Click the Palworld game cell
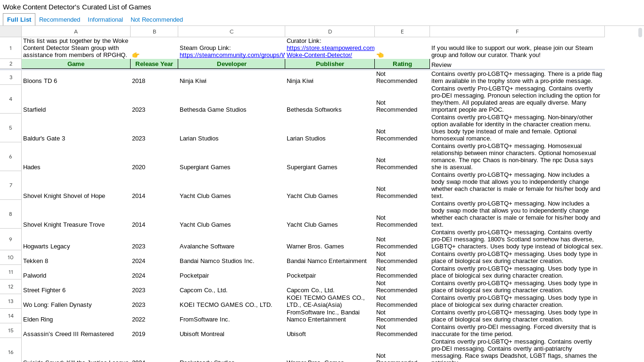The width and height of the screenshot is (644, 362). coord(76,272)
